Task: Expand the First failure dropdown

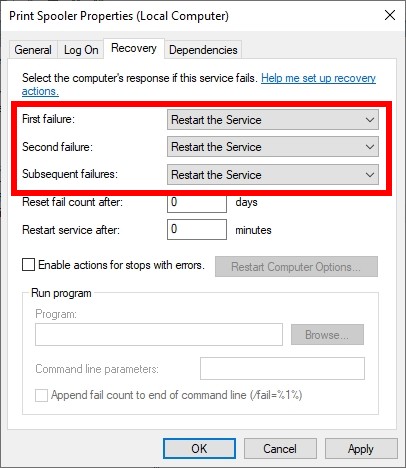Action: [x=273, y=120]
